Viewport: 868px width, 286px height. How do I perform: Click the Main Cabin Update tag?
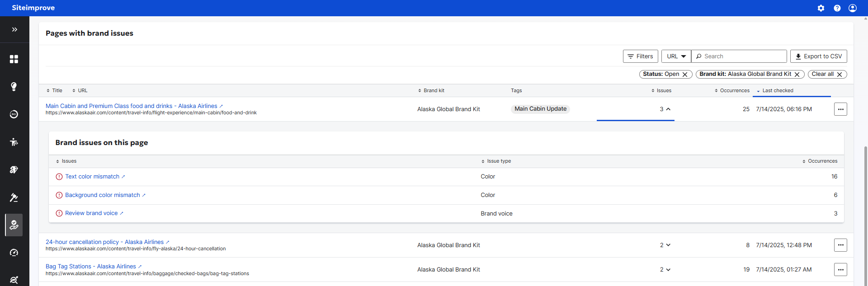[x=540, y=109]
